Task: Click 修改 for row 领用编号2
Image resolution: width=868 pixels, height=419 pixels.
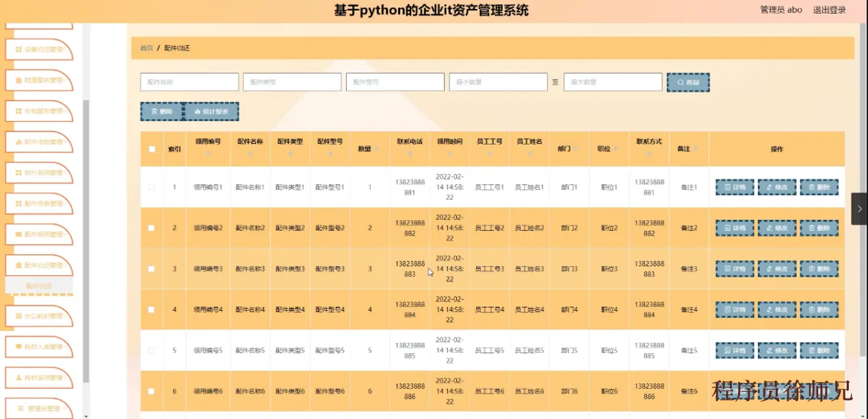Action: point(777,228)
